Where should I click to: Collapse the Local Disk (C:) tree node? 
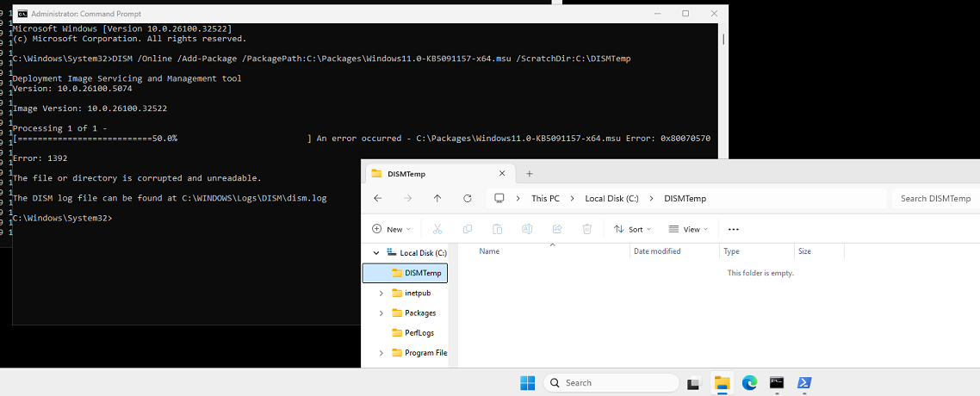(376, 253)
